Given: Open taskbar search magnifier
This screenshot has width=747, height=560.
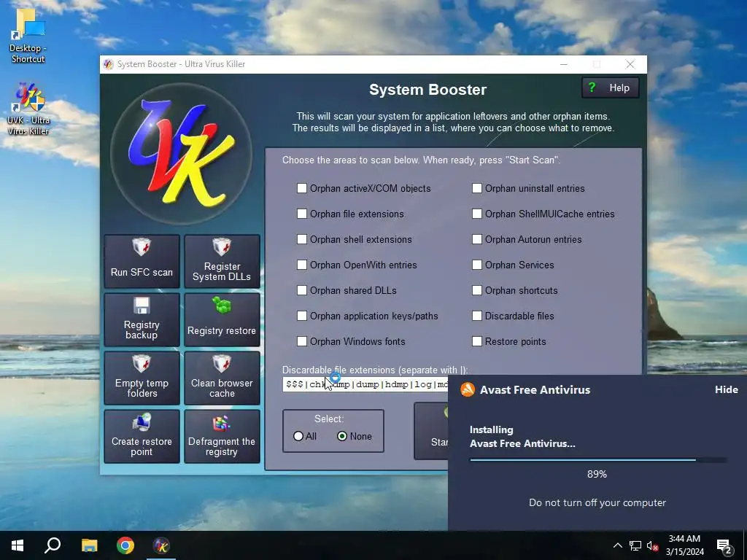Looking at the screenshot, I should (x=53, y=545).
